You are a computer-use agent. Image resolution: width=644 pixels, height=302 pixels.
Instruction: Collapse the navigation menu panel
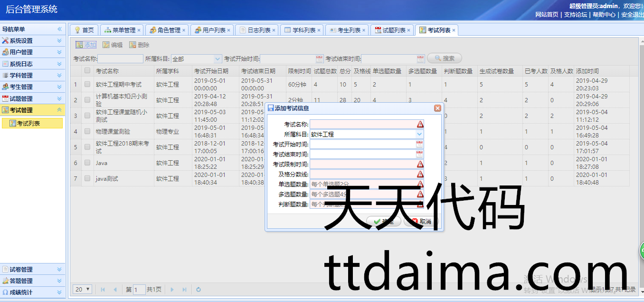pos(60,29)
